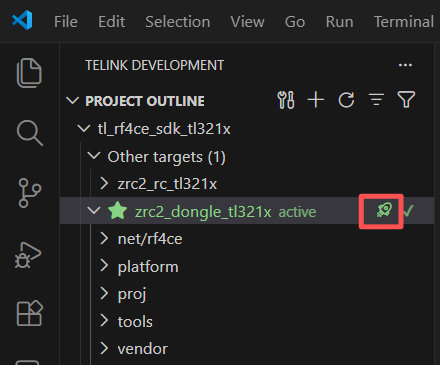Open Telink Development more actions ellipsis

pyautogui.click(x=405, y=65)
